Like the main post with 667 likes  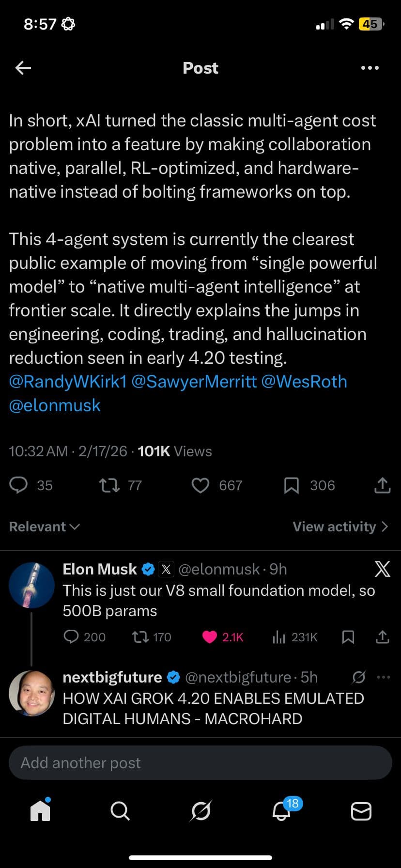[200, 485]
